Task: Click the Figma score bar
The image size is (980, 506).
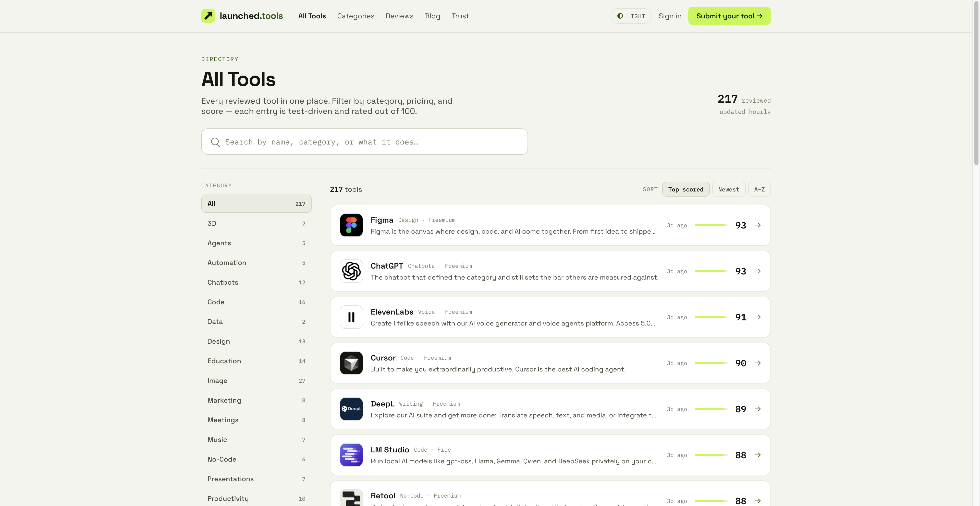Action: [x=711, y=225]
